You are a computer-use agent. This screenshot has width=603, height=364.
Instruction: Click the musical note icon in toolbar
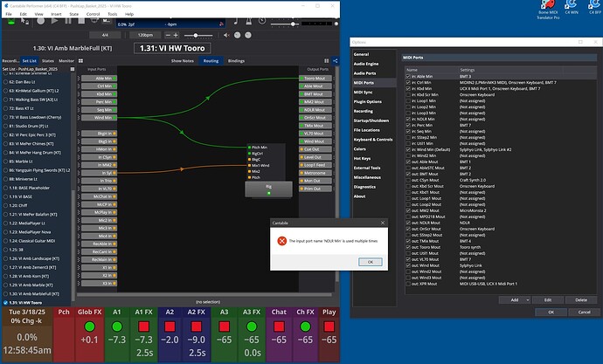(x=236, y=21)
